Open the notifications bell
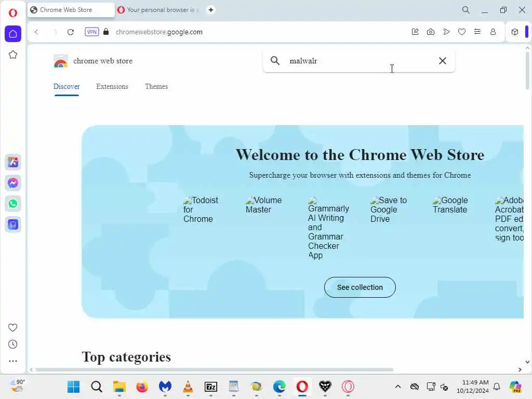532x399 pixels. point(497,387)
